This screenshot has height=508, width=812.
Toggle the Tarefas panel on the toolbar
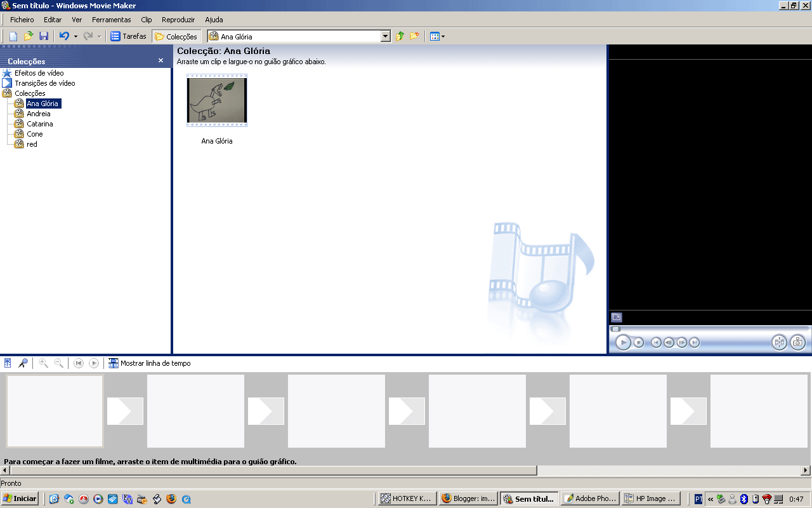pyautogui.click(x=129, y=36)
